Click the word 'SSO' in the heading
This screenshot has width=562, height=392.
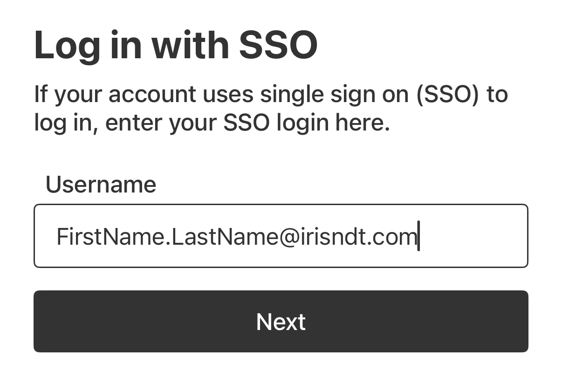click(279, 45)
